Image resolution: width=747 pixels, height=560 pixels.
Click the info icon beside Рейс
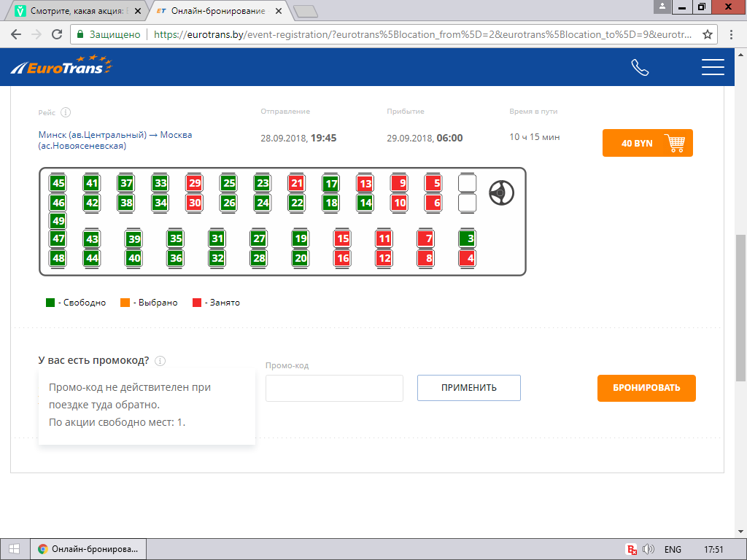66,112
